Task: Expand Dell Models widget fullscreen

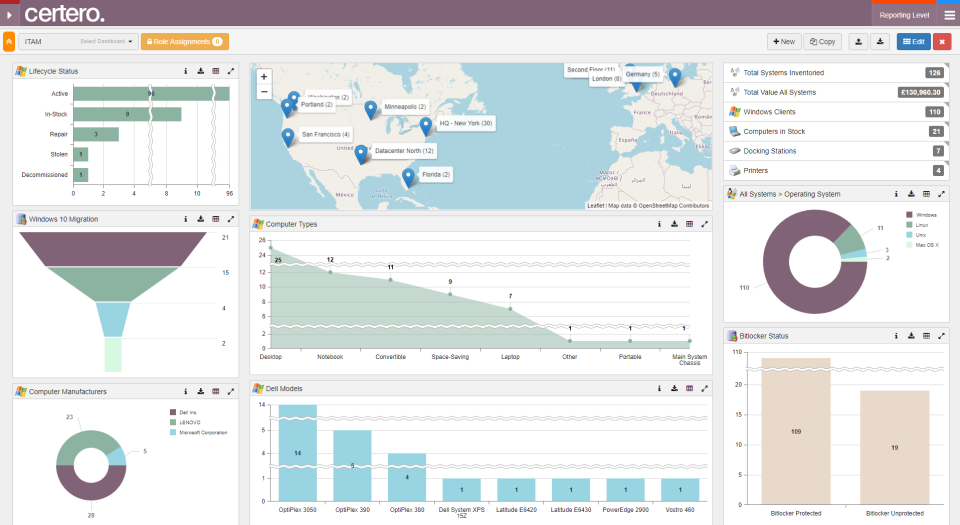Action: click(705, 389)
